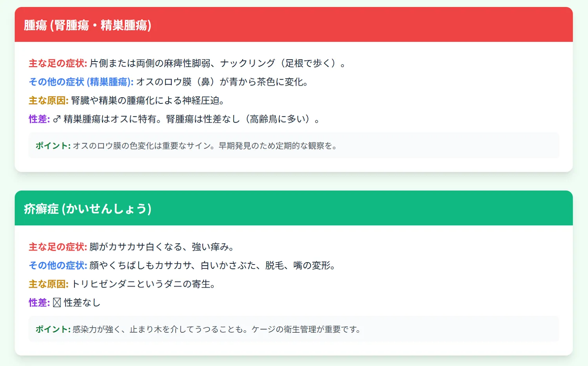Click the purple 性差 label in scabies card
The height and width of the screenshot is (366, 588).
pyautogui.click(x=39, y=303)
